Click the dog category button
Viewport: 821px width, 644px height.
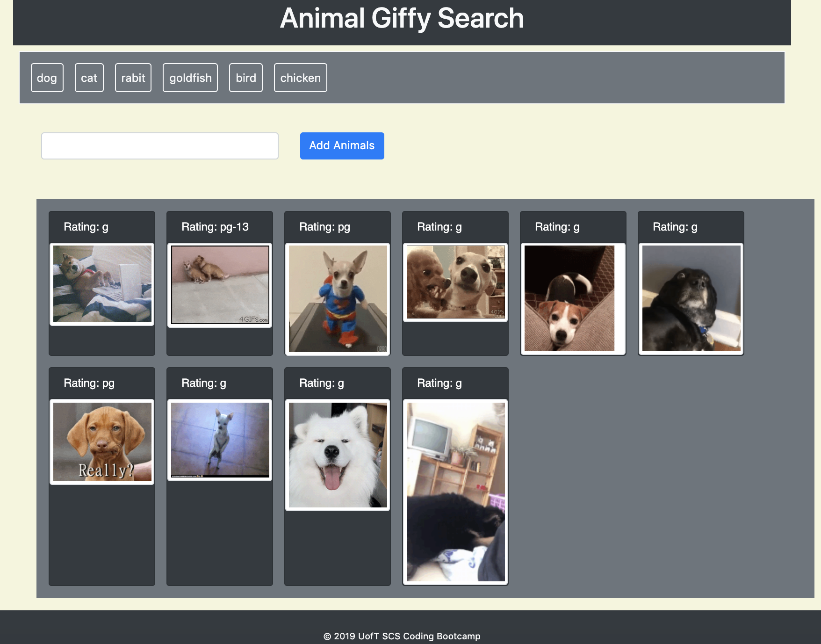point(47,78)
